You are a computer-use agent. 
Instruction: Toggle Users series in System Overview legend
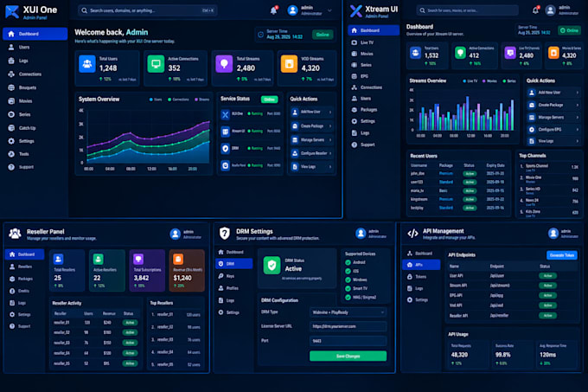pyautogui.click(x=156, y=100)
